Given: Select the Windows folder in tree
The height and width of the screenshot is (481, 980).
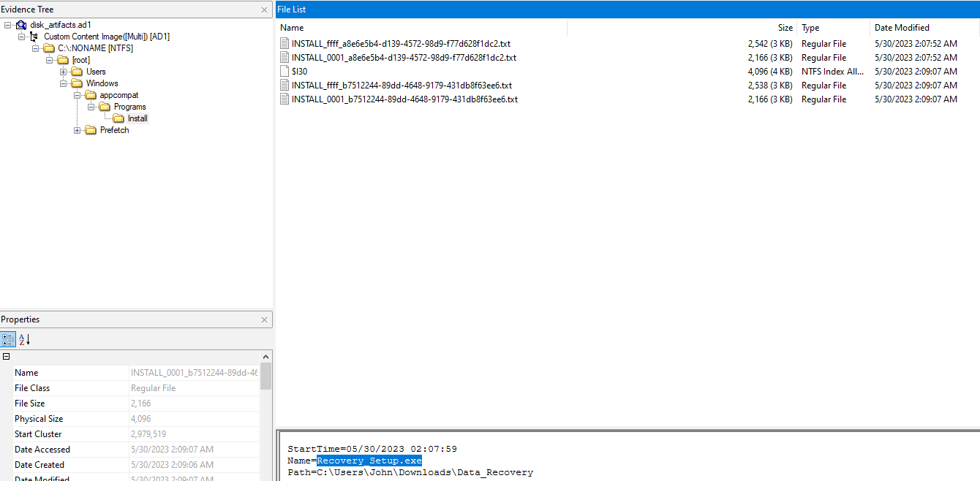Looking at the screenshot, I should 102,83.
